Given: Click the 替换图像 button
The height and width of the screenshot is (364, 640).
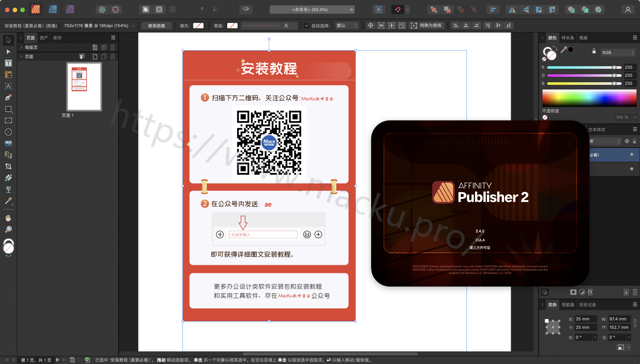Looking at the screenshot, I should (x=156, y=26).
